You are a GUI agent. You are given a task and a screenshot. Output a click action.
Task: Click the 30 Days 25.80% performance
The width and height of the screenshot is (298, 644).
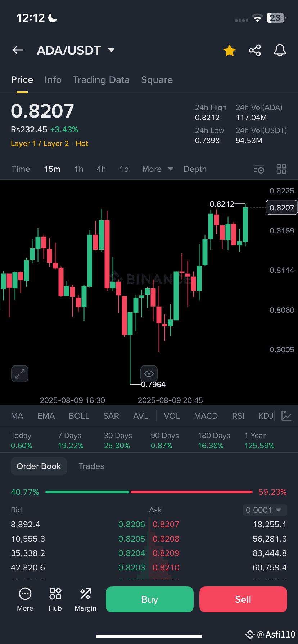118,441
